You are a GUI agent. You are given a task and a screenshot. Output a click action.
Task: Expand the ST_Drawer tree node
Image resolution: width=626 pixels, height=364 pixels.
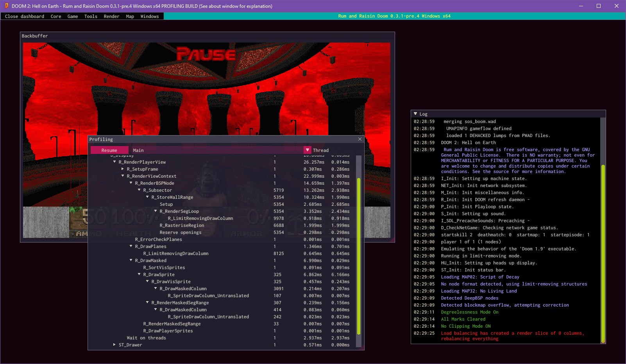(114, 344)
